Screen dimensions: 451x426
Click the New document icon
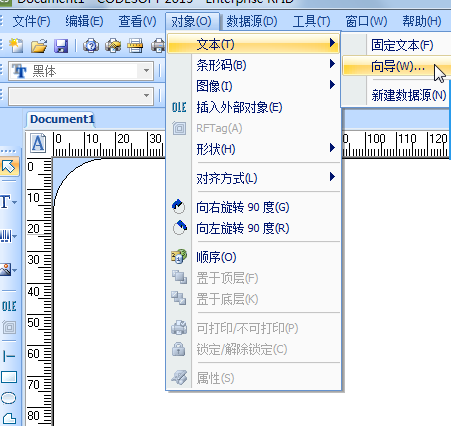16,46
